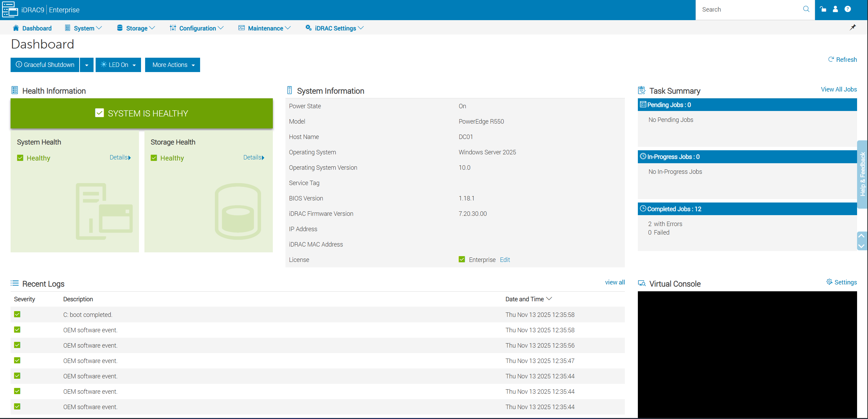Image resolution: width=868 pixels, height=419 pixels.
Task: Pin the menu bar using the pin icon
Action: 853,27
